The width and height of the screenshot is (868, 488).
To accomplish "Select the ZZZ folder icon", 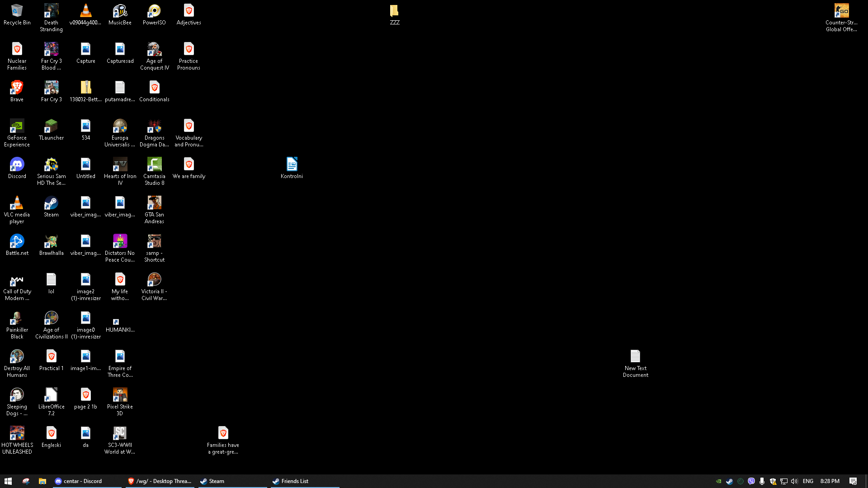I will (x=395, y=14).
